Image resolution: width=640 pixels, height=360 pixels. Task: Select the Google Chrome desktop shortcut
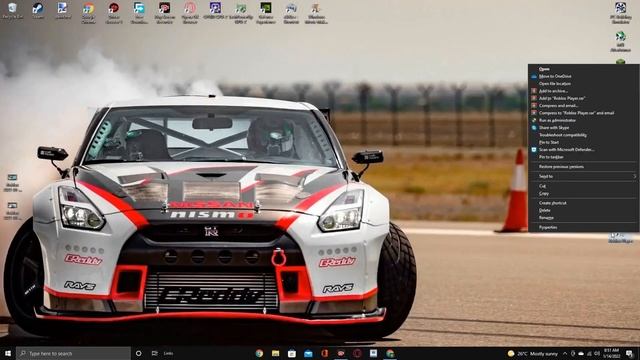tap(88, 12)
